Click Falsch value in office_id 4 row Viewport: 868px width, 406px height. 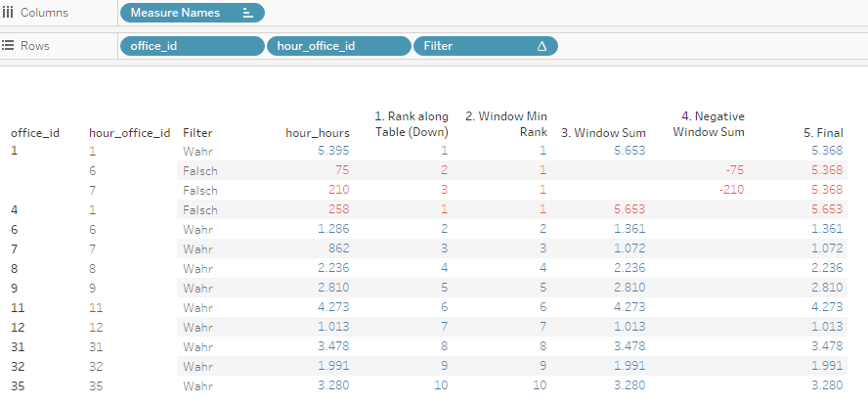[x=199, y=208]
